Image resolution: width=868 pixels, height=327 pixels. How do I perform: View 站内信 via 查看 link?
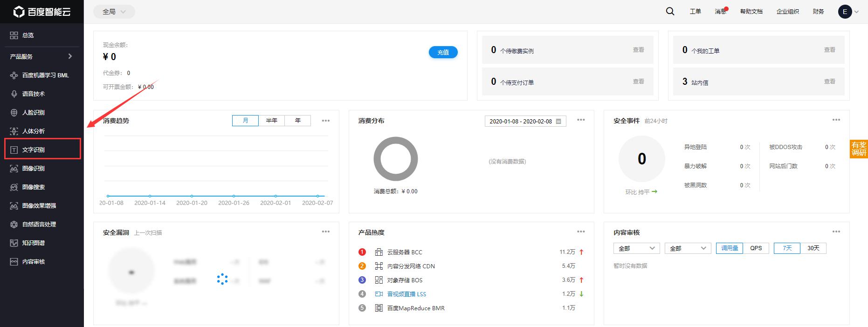(x=829, y=82)
